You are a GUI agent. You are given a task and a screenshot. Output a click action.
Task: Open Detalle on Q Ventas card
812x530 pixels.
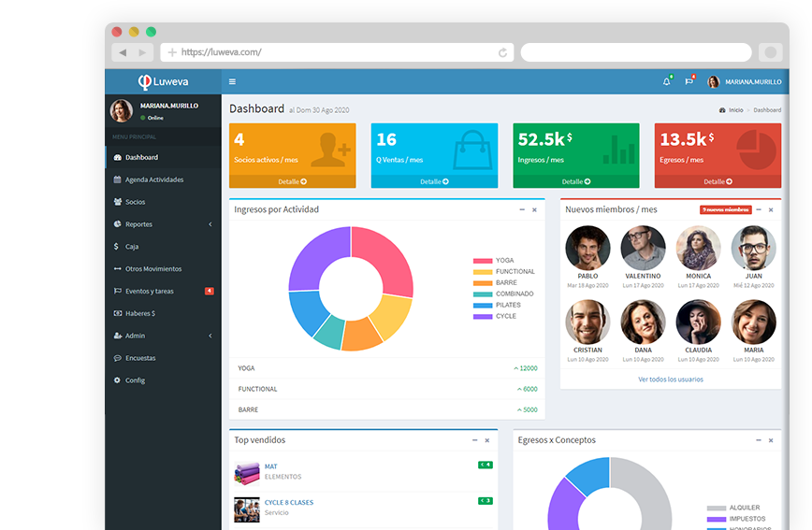click(x=434, y=181)
